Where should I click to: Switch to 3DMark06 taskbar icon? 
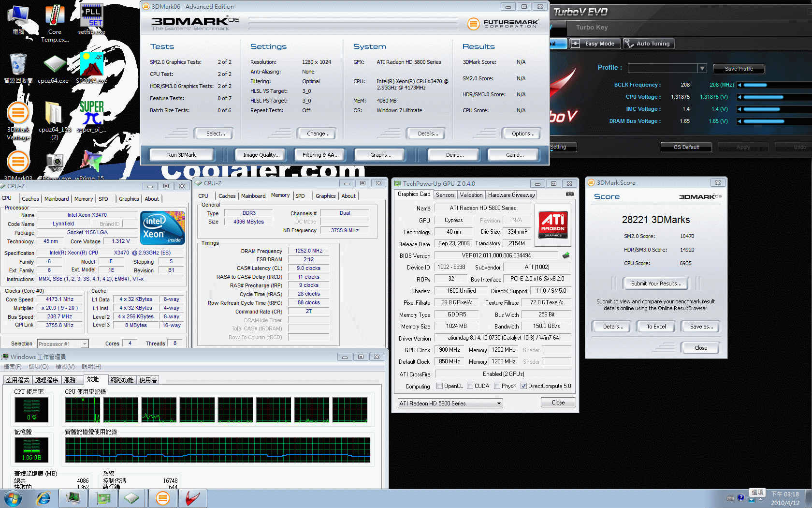(163, 498)
